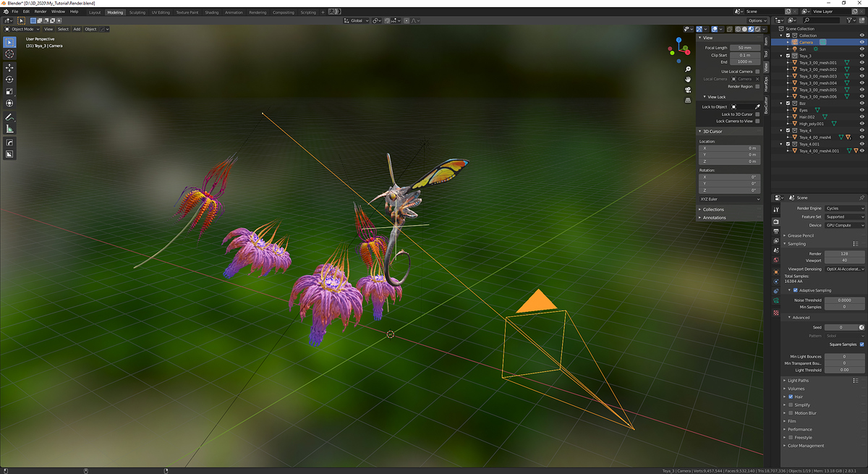Viewport: 868px width, 474px height.
Task: Select the Measure tool
Action: pyautogui.click(x=9, y=129)
